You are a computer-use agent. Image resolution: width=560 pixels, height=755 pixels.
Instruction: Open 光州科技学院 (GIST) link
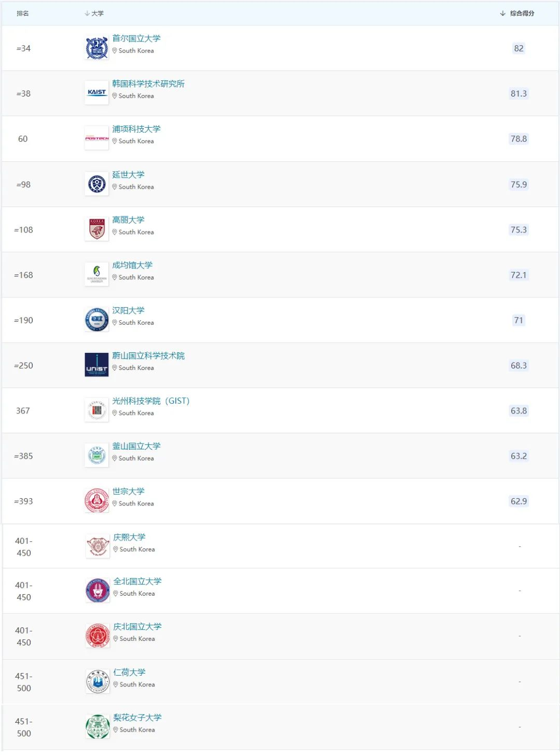[151, 401]
